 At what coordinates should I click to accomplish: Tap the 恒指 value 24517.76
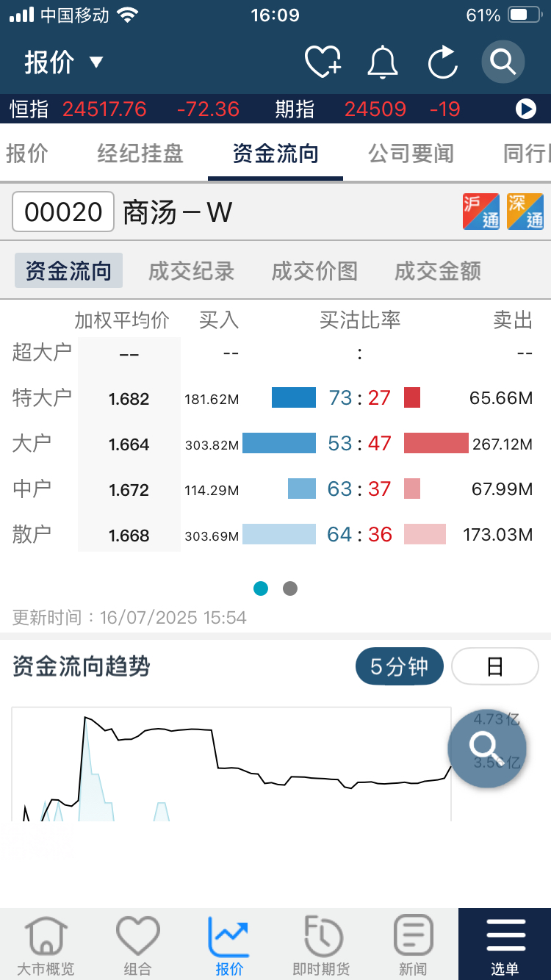[104, 109]
